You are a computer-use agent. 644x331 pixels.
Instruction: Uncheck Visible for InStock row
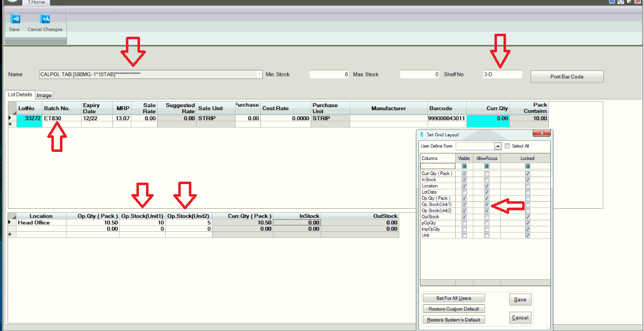[464, 180]
